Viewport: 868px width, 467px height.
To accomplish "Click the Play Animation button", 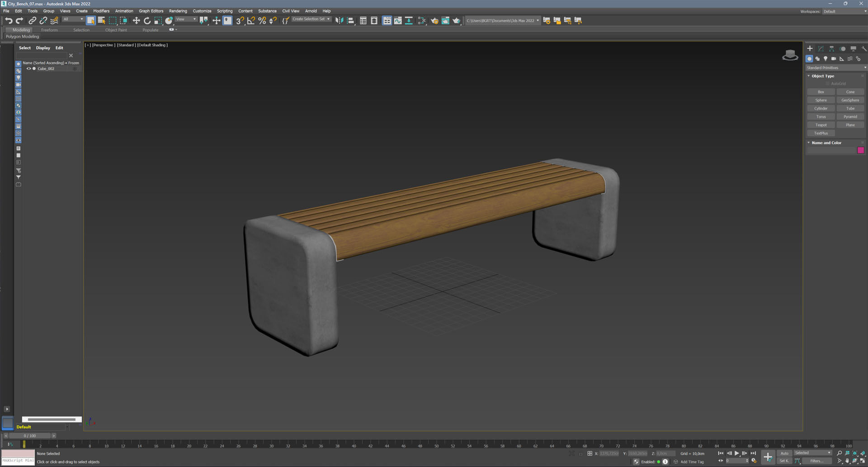I will (x=736, y=453).
